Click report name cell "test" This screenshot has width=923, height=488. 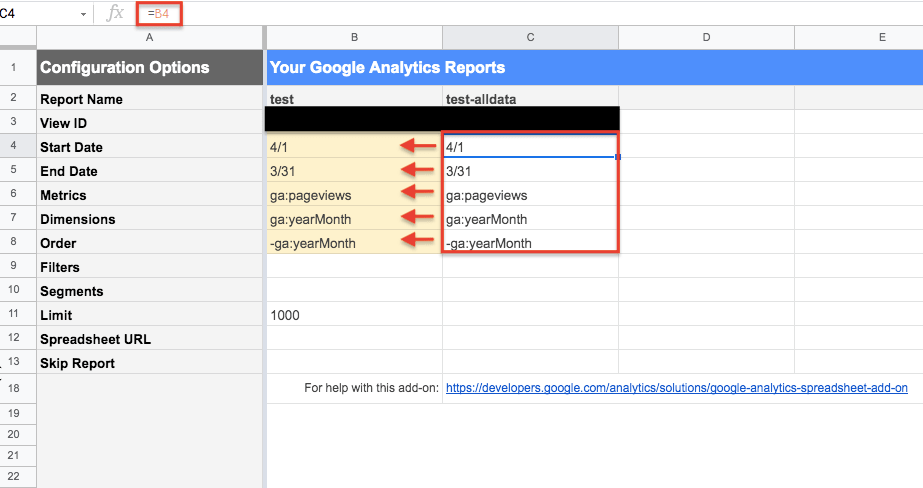point(354,98)
